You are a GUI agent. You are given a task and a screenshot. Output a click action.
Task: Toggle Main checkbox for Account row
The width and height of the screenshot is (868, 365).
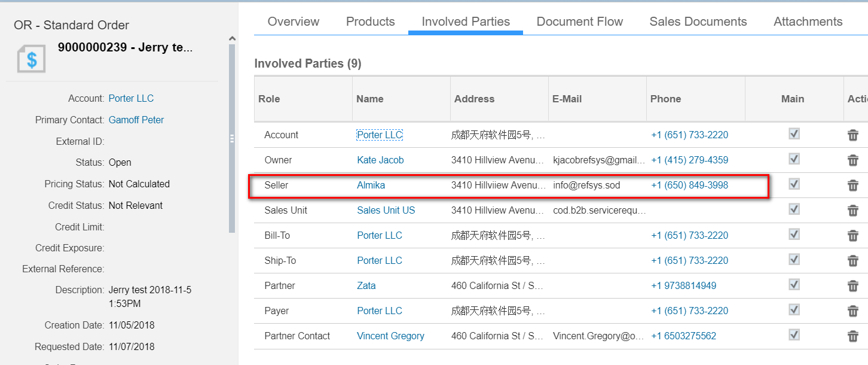click(x=794, y=134)
